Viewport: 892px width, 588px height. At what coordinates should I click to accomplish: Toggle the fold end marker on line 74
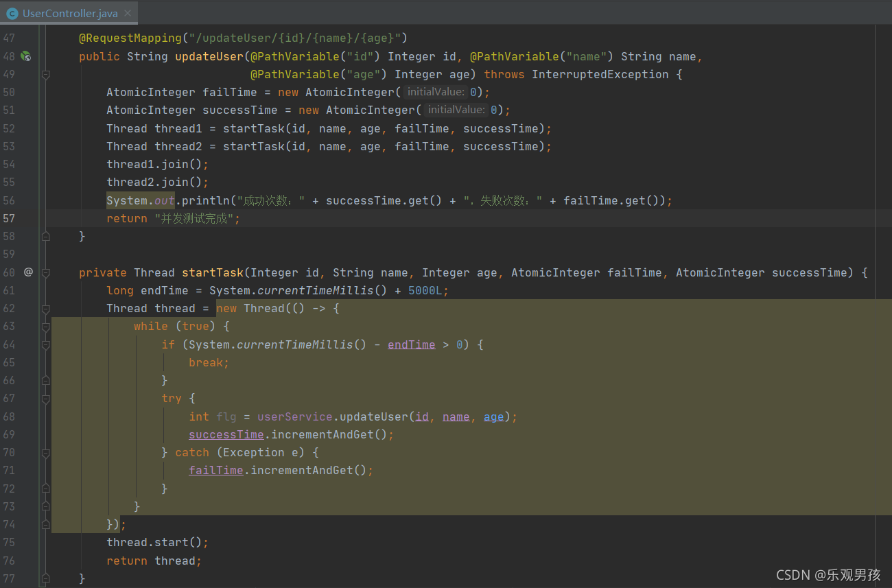tap(46, 524)
